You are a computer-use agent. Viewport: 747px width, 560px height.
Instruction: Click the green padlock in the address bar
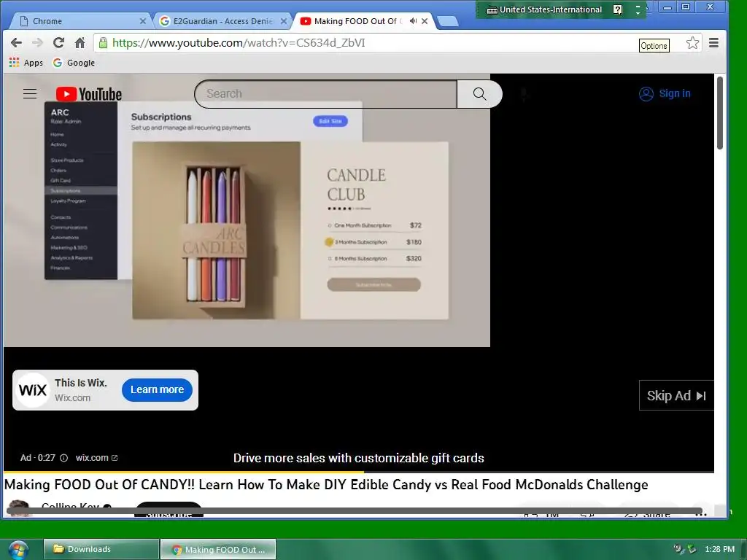[102, 43]
